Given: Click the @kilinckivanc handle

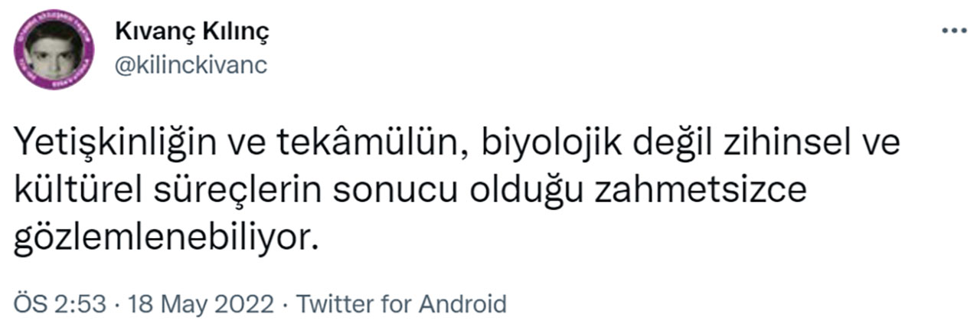Looking at the screenshot, I should [191, 65].
